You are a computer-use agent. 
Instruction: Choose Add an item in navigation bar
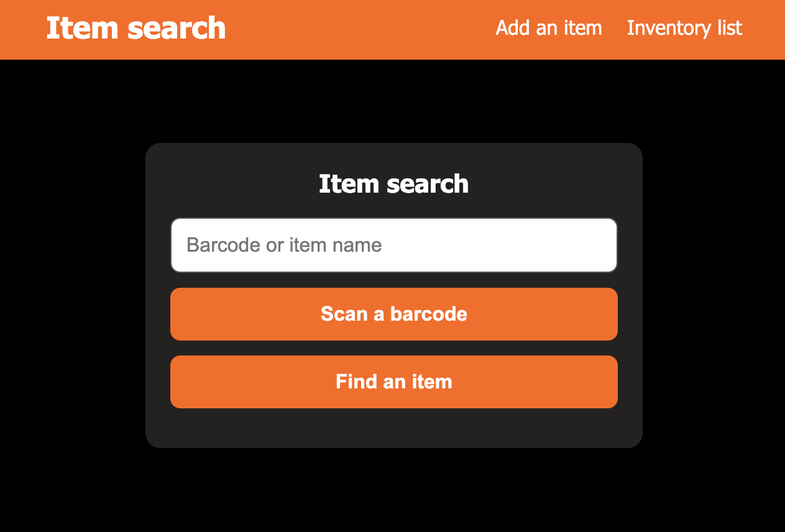(x=549, y=28)
